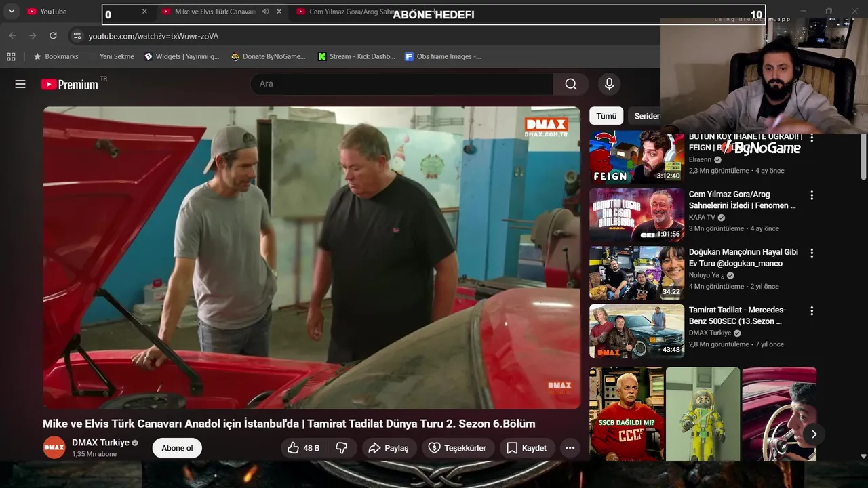Open the tab search dropdown arrow

tap(12, 12)
